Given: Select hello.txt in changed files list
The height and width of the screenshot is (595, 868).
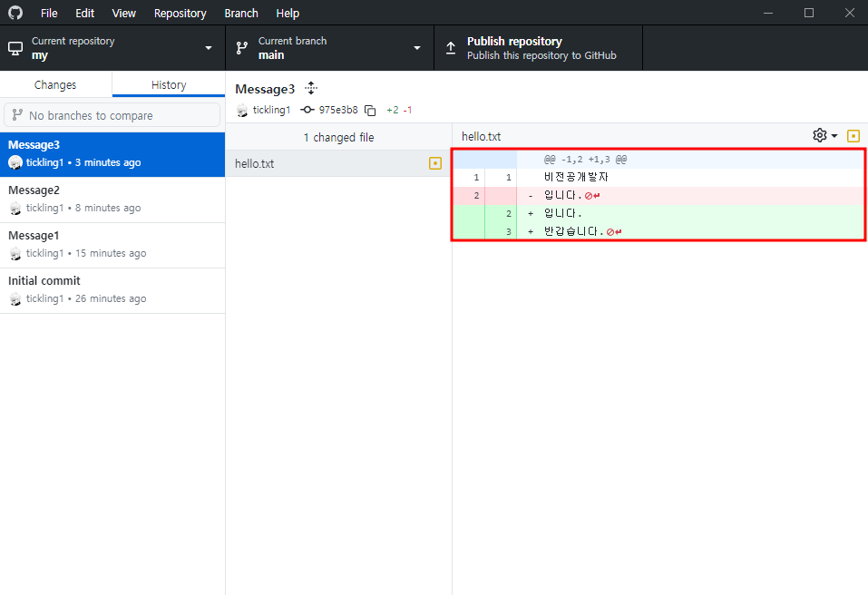Looking at the screenshot, I should tap(338, 163).
